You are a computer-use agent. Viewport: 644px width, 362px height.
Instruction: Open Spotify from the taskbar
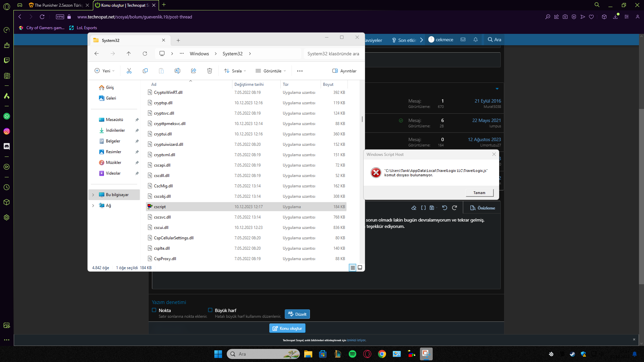[x=353, y=354]
